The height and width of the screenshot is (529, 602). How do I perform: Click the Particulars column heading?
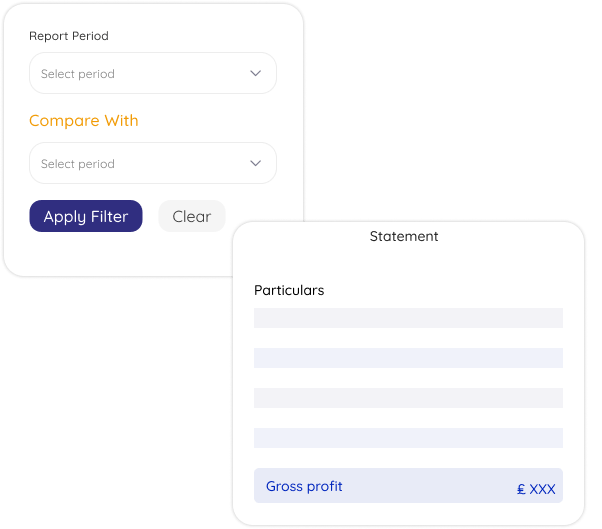pos(289,290)
